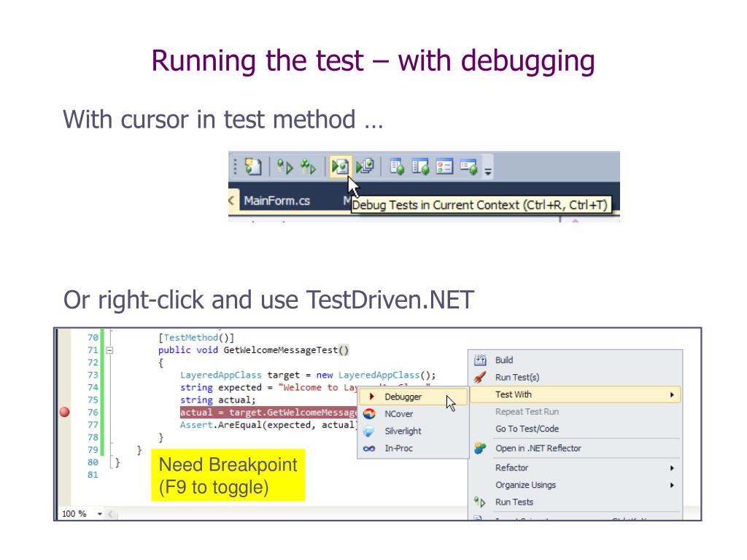Open the Test With submenu
747x560 pixels.
click(576, 394)
